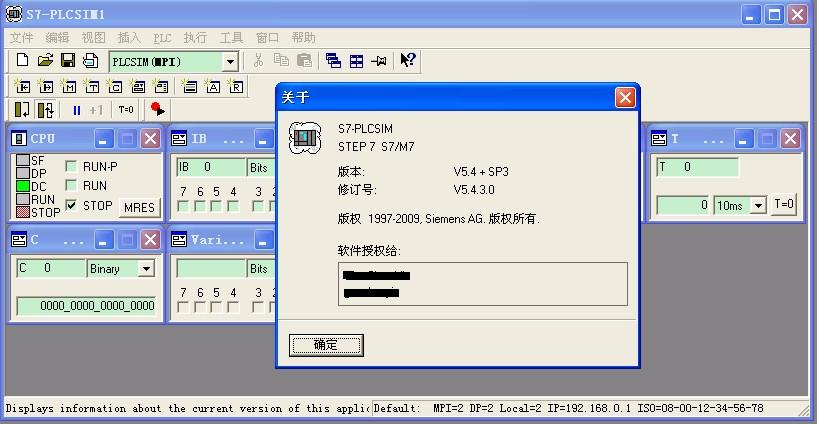The image size is (817, 424).
Task: Open a simulation file via folder icon
Action: [45, 61]
